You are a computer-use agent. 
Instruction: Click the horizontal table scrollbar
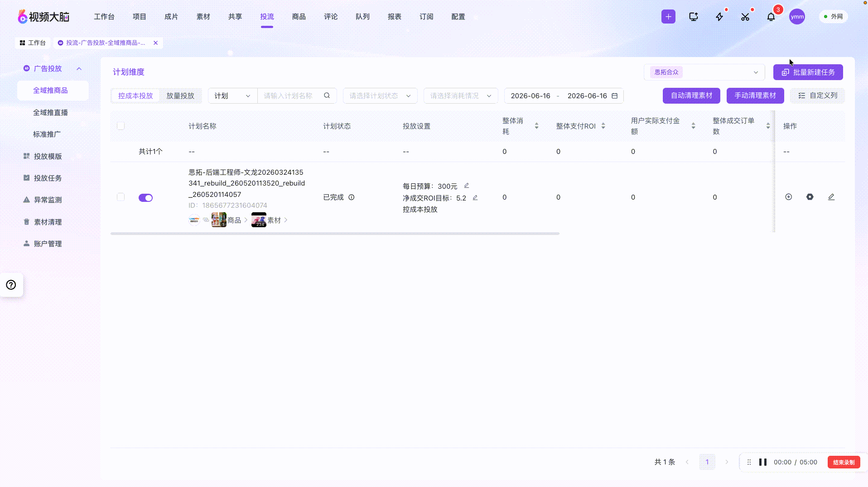click(x=335, y=234)
